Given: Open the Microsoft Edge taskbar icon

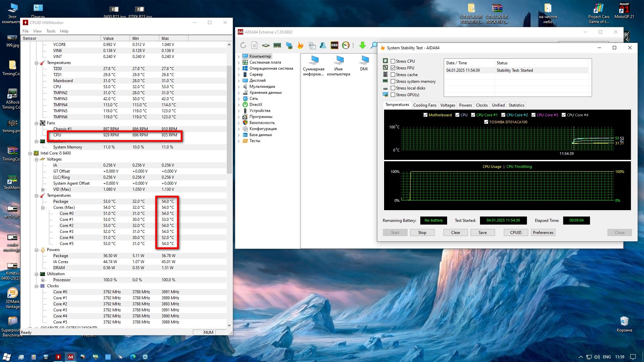Looking at the screenshot, I should tap(133, 357).
